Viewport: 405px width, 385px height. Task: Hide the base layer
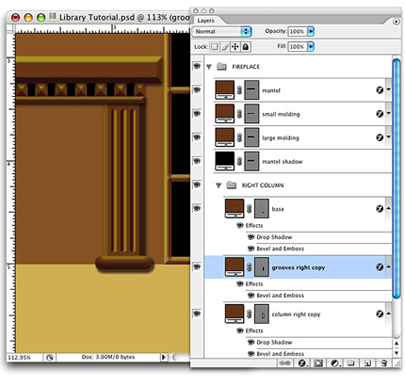197,209
